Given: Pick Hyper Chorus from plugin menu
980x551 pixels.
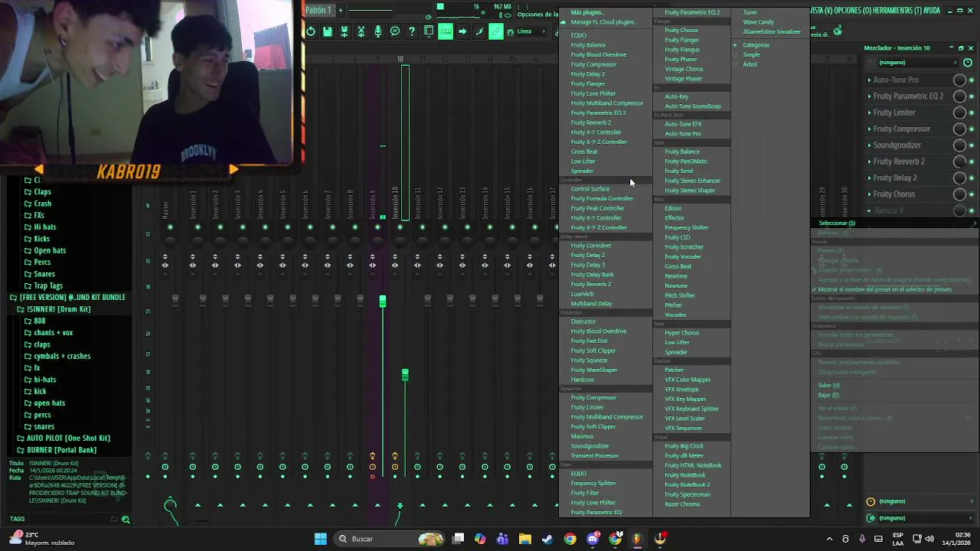Looking at the screenshot, I should pos(681,333).
